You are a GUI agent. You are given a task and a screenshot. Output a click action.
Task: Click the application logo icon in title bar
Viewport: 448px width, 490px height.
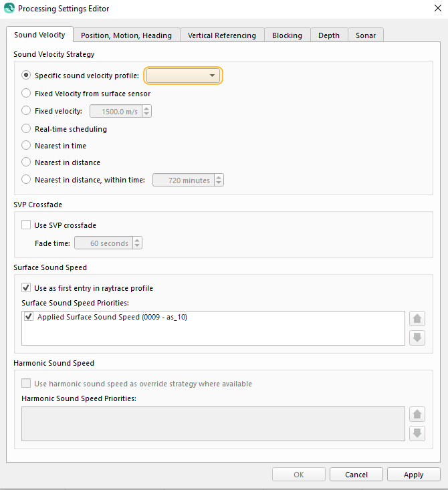click(9, 9)
